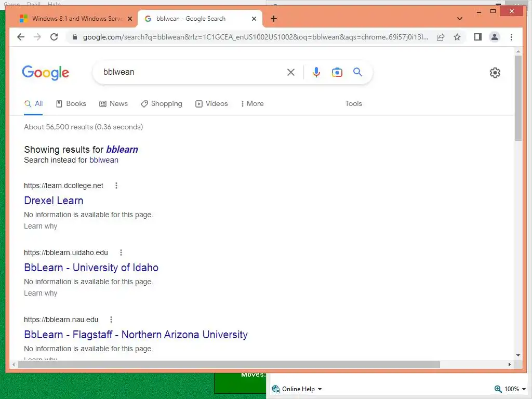This screenshot has height=399, width=532.
Task: Click Learn why under University of Idaho
Action: (x=41, y=293)
